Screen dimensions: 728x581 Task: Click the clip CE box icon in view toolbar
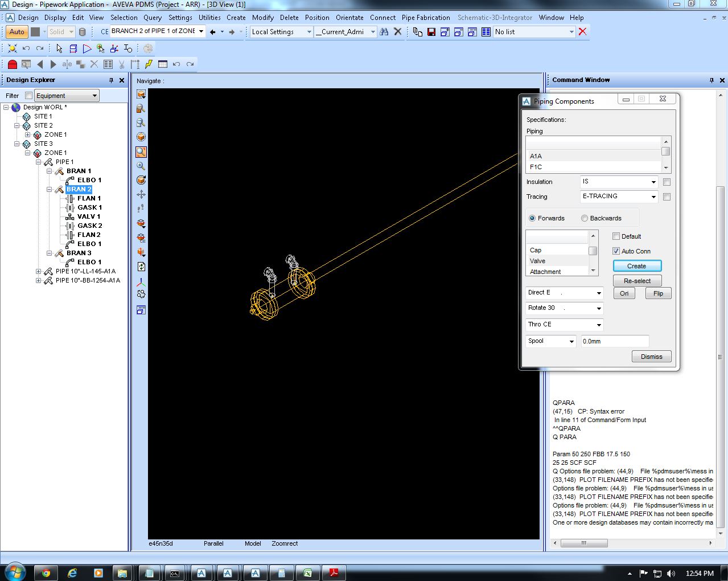coord(141,238)
